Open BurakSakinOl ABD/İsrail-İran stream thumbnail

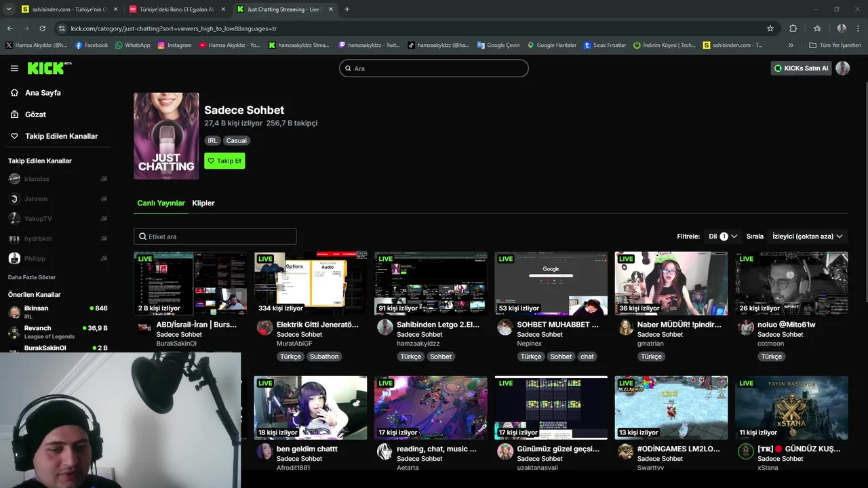point(191,283)
